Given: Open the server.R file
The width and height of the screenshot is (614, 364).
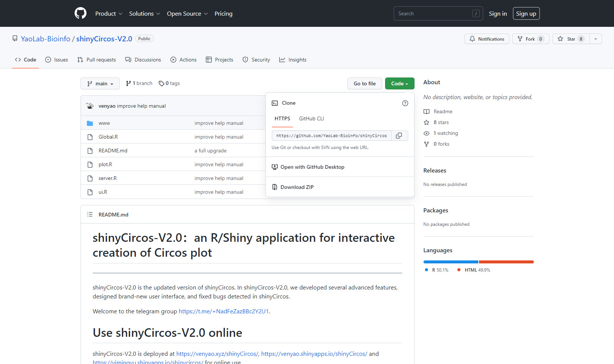Looking at the screenshot, I should [107, 178].
